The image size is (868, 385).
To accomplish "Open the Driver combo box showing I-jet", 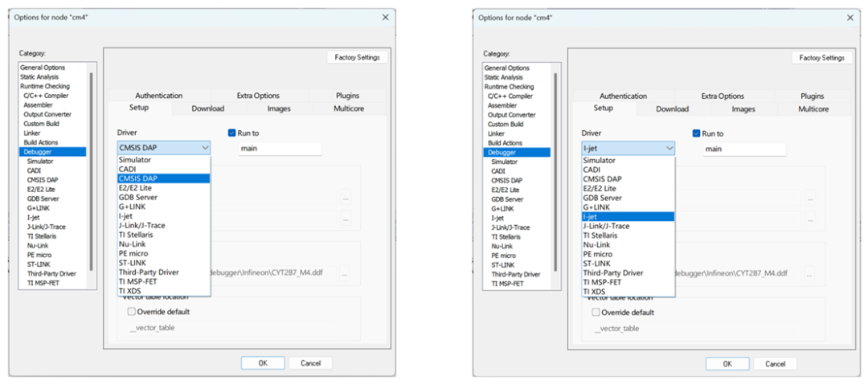I will click(628, 148).
